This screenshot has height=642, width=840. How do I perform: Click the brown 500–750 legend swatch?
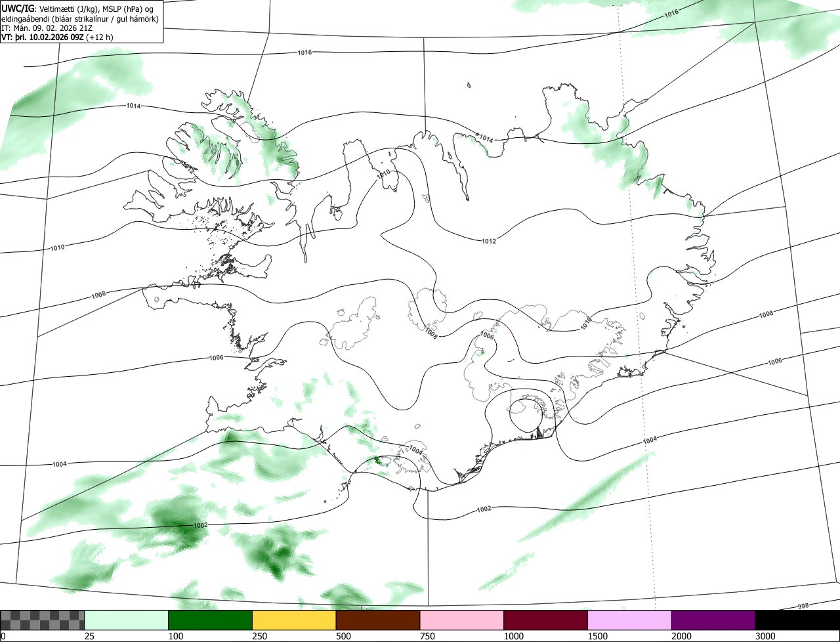tap(378, 620)
